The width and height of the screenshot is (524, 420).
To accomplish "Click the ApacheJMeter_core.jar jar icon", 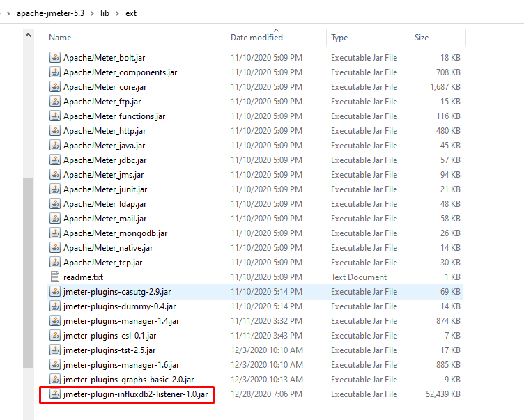I will point(55,87).
